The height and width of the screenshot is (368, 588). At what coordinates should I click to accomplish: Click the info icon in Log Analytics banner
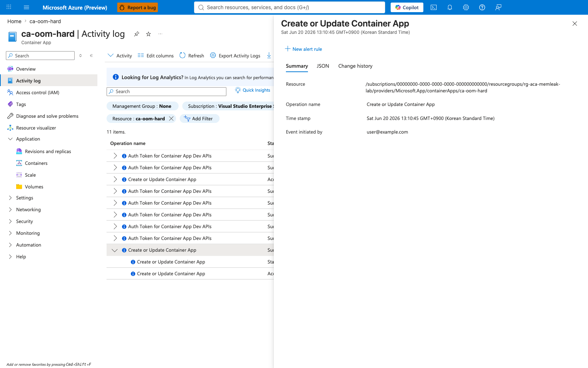(116, 77)
